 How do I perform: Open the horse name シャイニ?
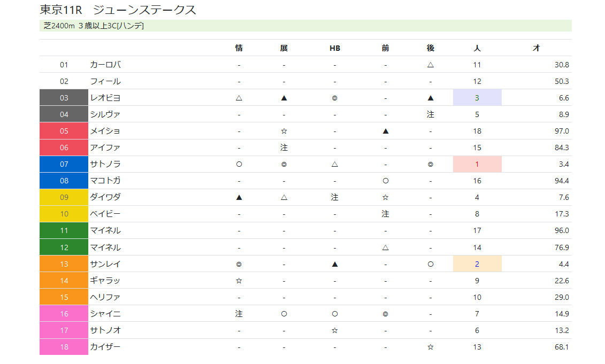click(105, 314)
